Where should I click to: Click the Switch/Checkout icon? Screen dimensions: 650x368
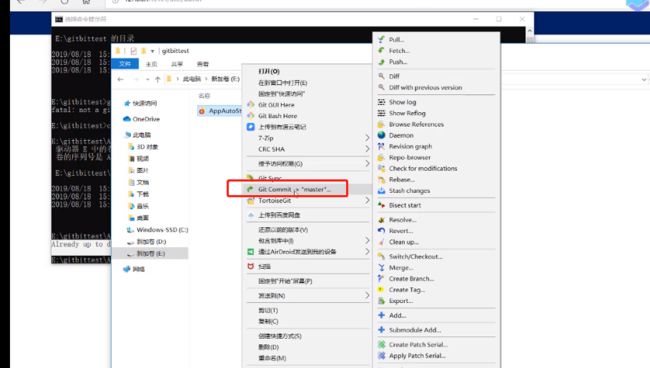pos(381,257)
